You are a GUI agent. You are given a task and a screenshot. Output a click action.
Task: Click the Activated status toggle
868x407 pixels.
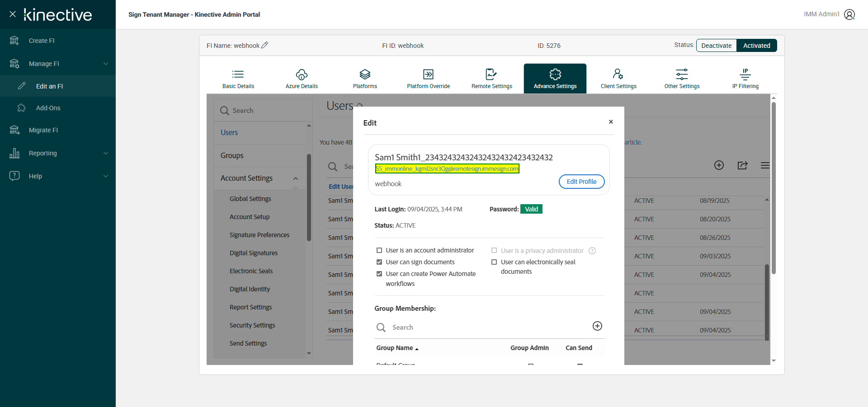[x=757, y=46]
